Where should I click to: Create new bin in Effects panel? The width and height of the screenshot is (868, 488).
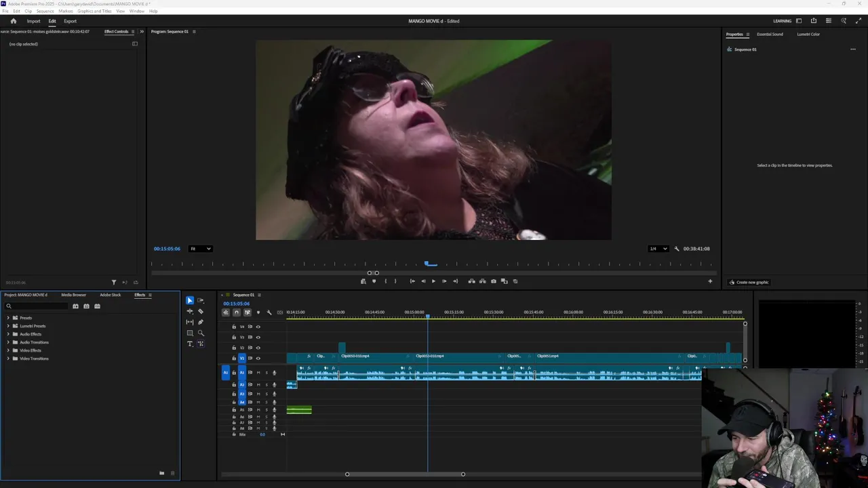pyautogui.click(x=161, y=473)
